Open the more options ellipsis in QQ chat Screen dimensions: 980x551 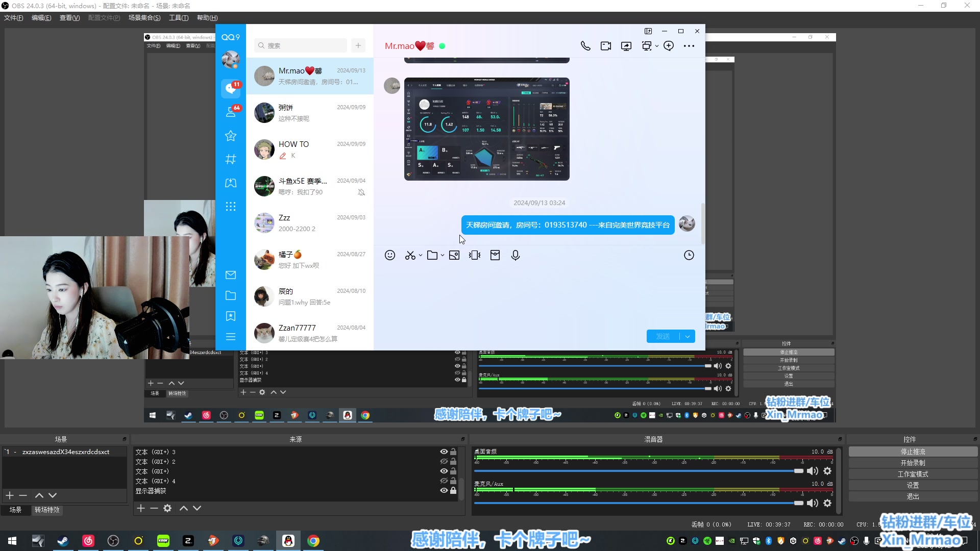[689, 46]
